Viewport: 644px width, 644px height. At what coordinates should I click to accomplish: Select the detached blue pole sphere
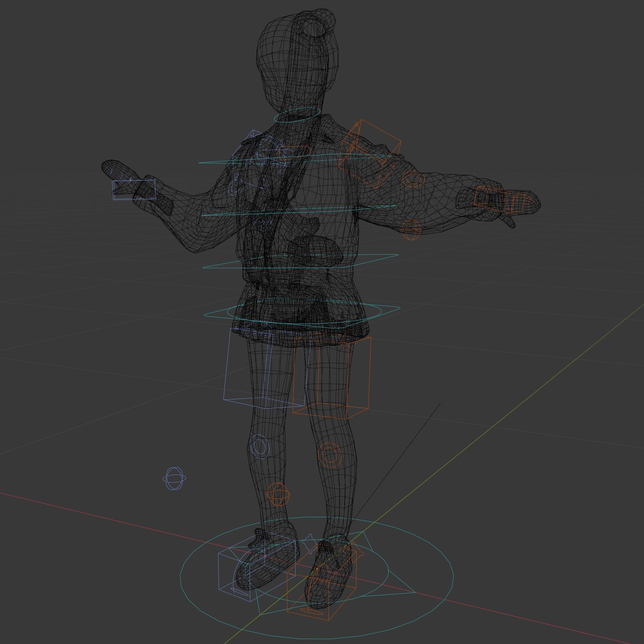click(174, 478)
